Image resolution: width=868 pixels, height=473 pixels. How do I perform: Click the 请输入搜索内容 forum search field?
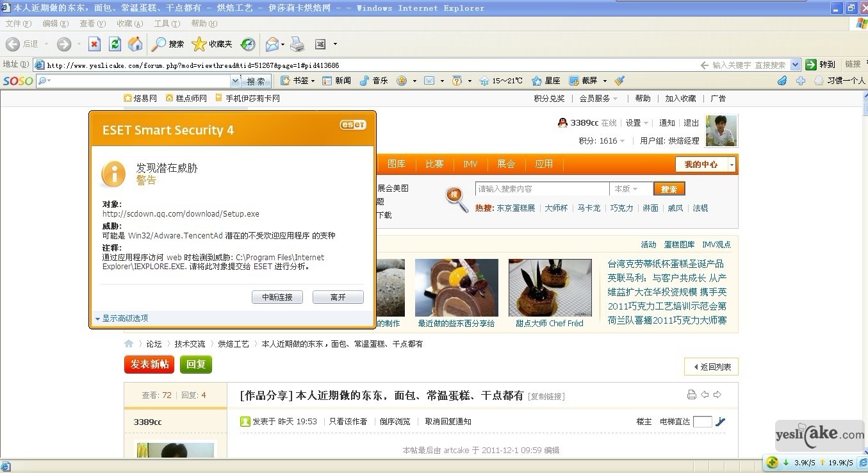pyautogui.click(x=541, y=189)
